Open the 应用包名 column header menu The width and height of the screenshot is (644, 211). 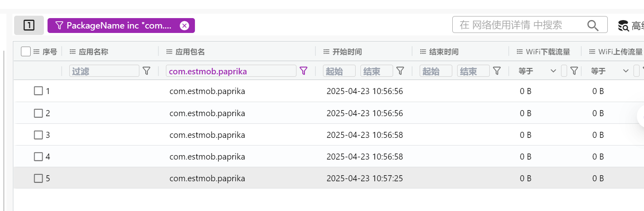pos(169,52)
